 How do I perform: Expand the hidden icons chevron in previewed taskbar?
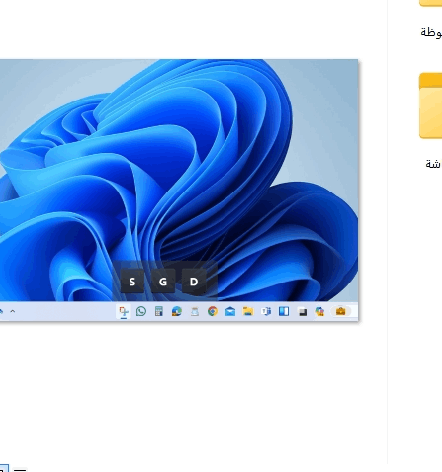click(13, 311)
